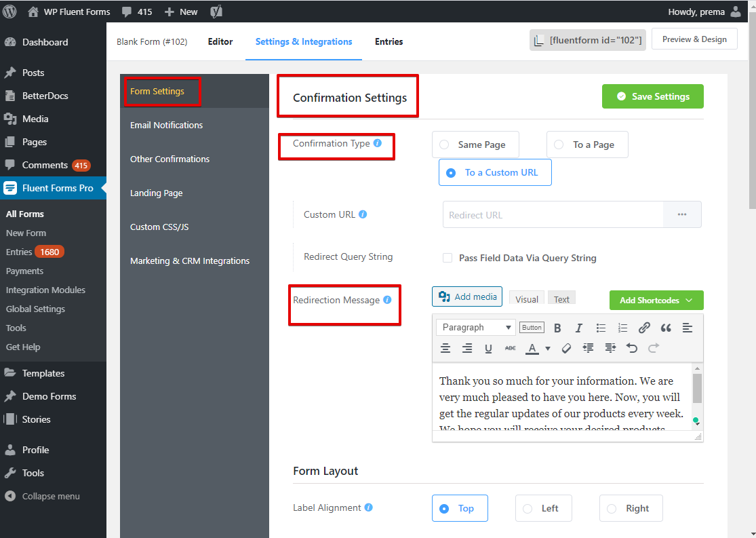Click the comments bubble with 415
756x538 pixels.
[x=137, y=12]
